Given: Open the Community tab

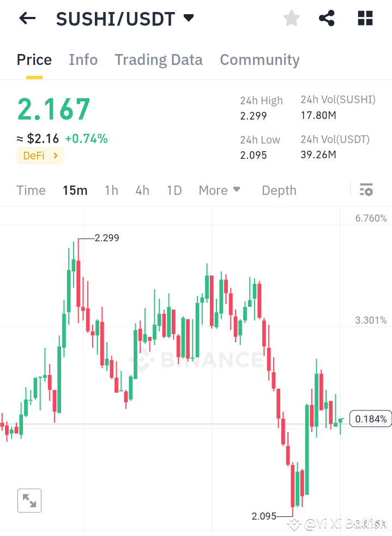Looking at the screenshot, I should 260,60.
